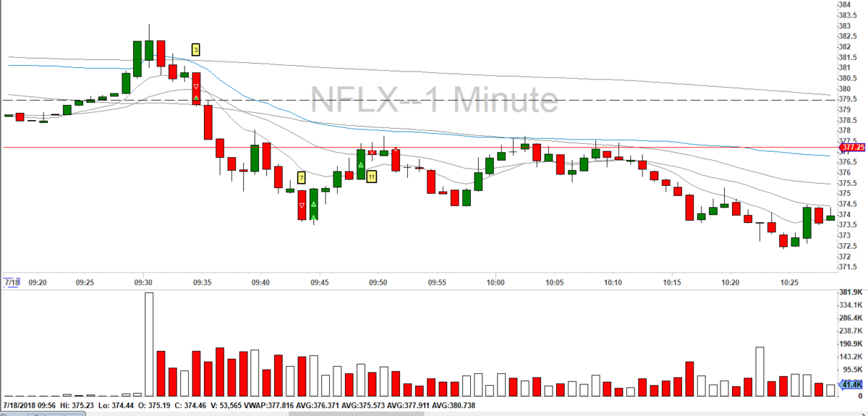Select the tallest 09:30 volume bar
Screen dimensions: 868x416
coord(149,344)
